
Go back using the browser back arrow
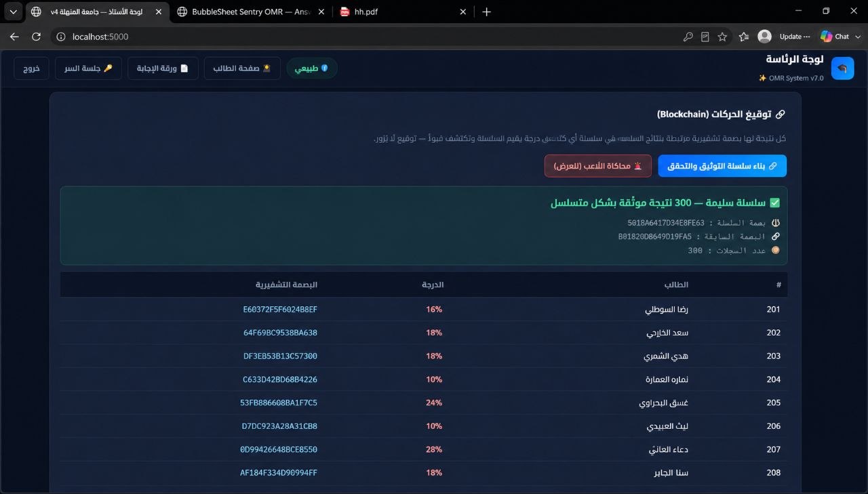14,37
